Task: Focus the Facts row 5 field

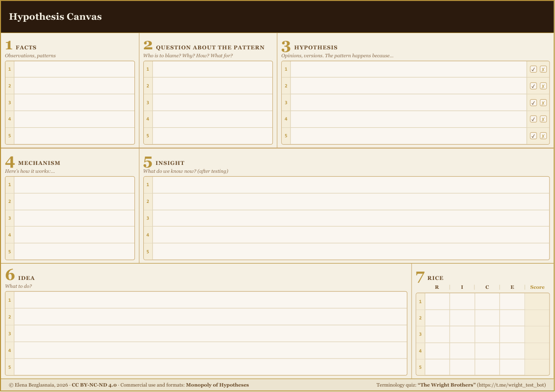Action: (x=74, y=136)
